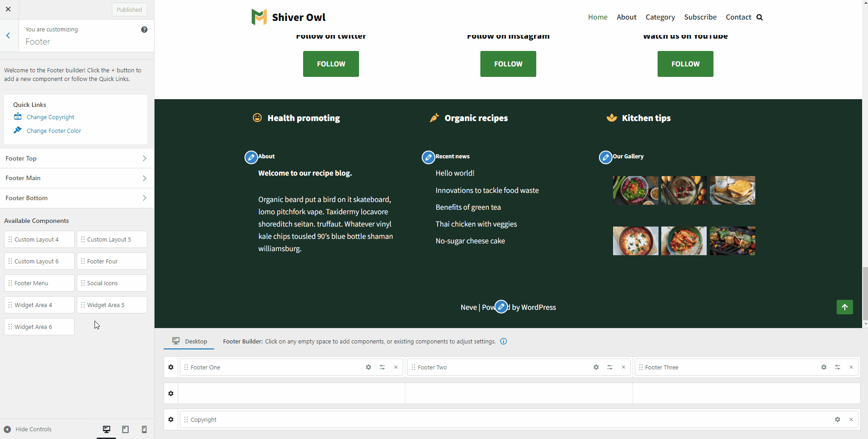868x439 pixels.
Task: Click the Change Footer Color quick link
Action: click(x=54, y=131)
